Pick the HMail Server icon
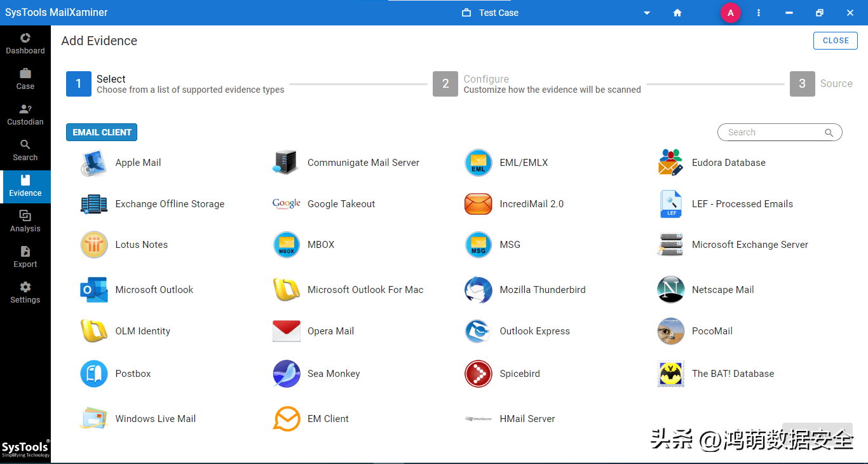This screenshot has width=868, height=464. click(x=478, y=419)
